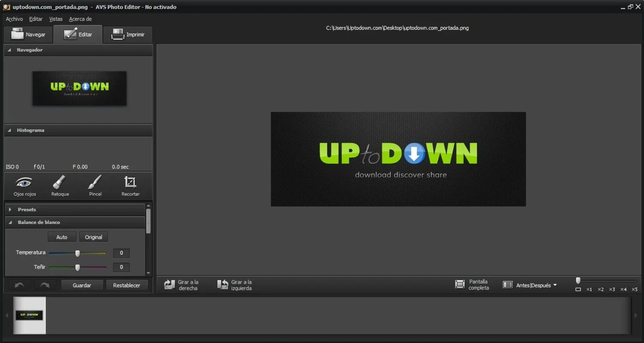Click the Restablecer button
Screen dimensions: 644x343
click(126, 285)
